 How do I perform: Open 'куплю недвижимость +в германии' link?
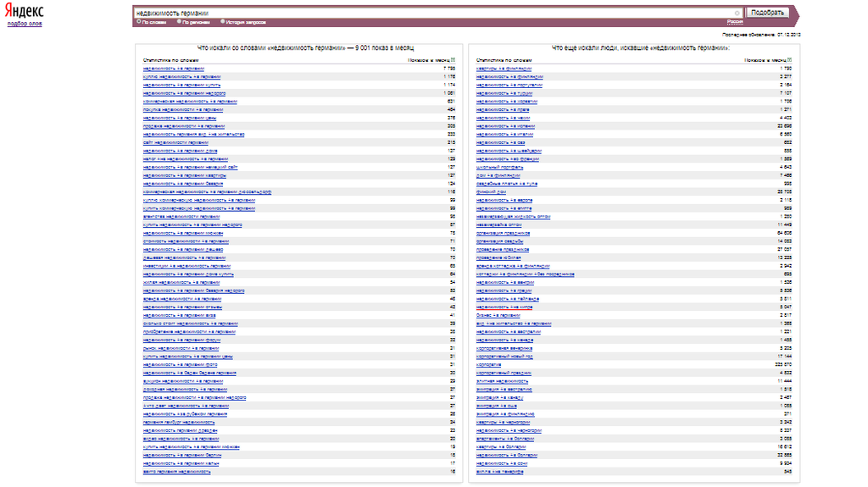pyautogui.click(x=181, y=77)
